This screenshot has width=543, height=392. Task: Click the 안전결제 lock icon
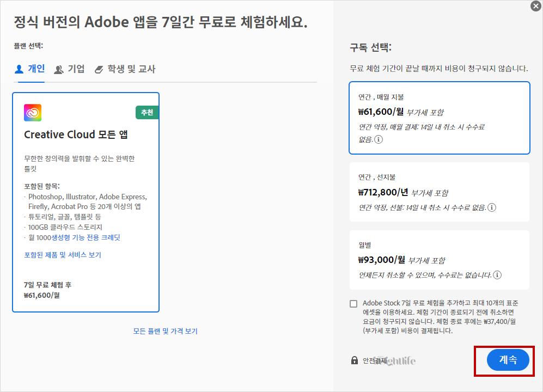tap(354, 360)
